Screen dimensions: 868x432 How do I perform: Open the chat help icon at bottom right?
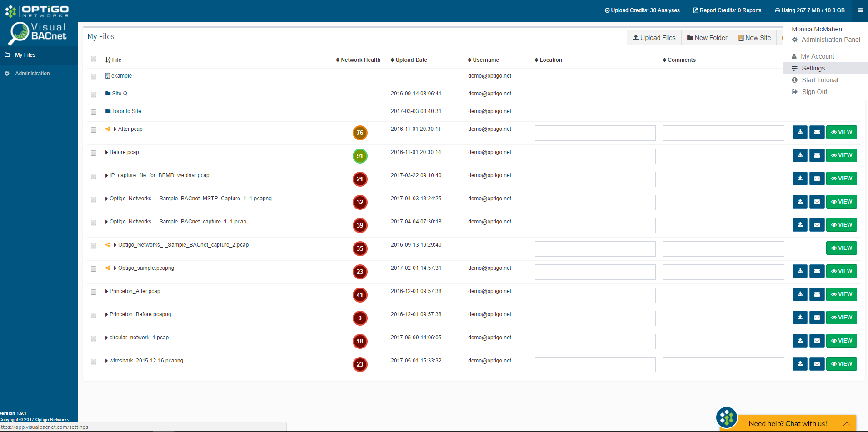click(x=726, y=417)
